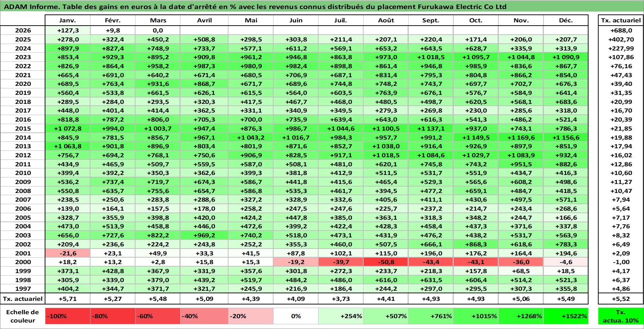
Task: Click the cell -4,6 in 2000
Action: pyautogui.click(x=566, y=262)
